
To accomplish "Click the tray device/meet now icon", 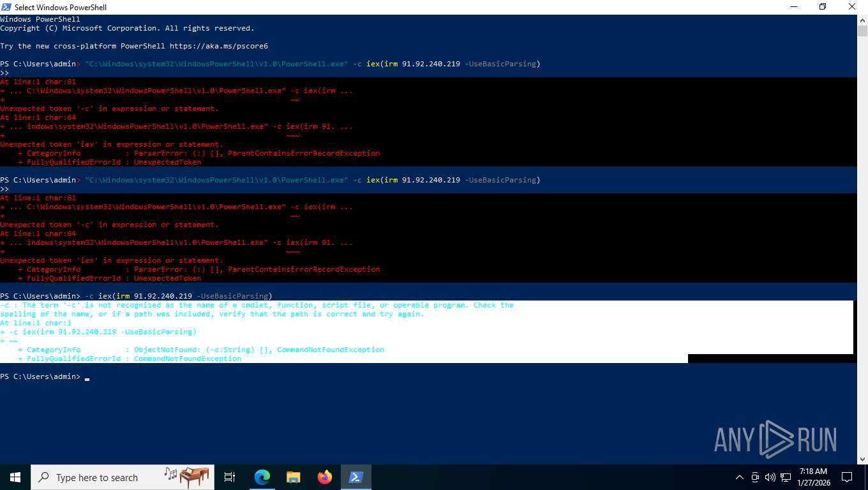I will [x=755, y=477].
